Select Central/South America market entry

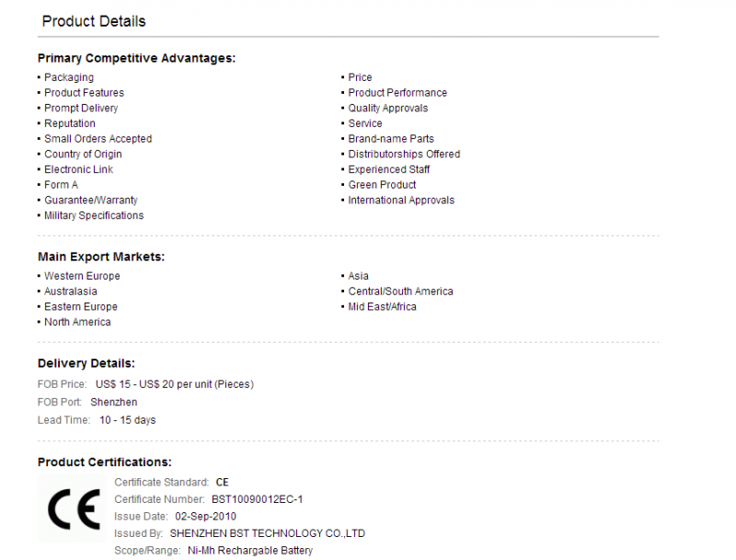tap(401, 291)
